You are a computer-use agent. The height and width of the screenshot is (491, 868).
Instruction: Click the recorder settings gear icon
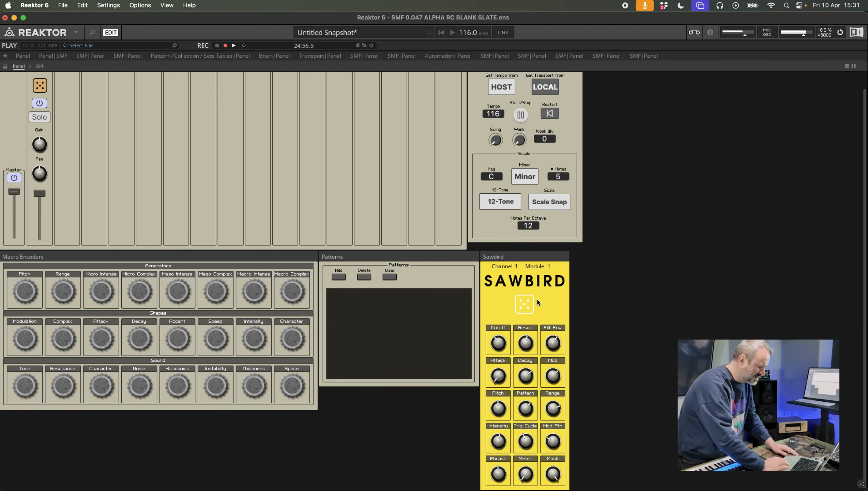pos(371,45)
